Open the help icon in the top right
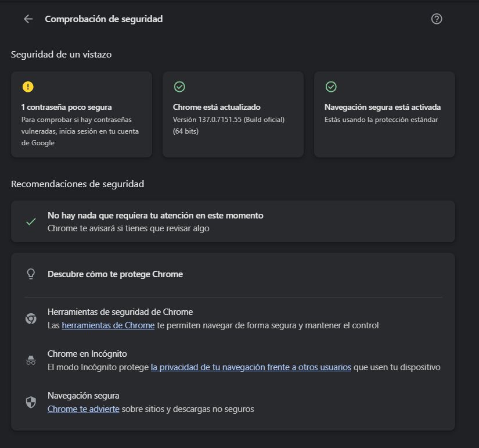 tap(436, 18)
